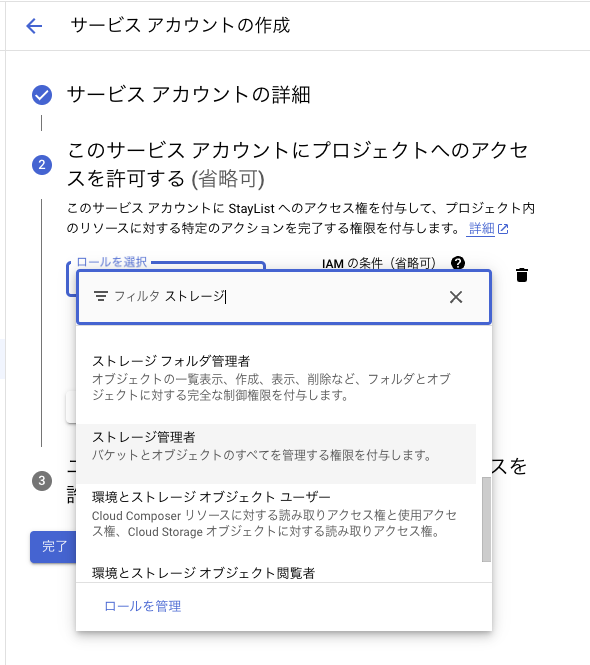Click the back arrow icon

(x=34, y=26)
